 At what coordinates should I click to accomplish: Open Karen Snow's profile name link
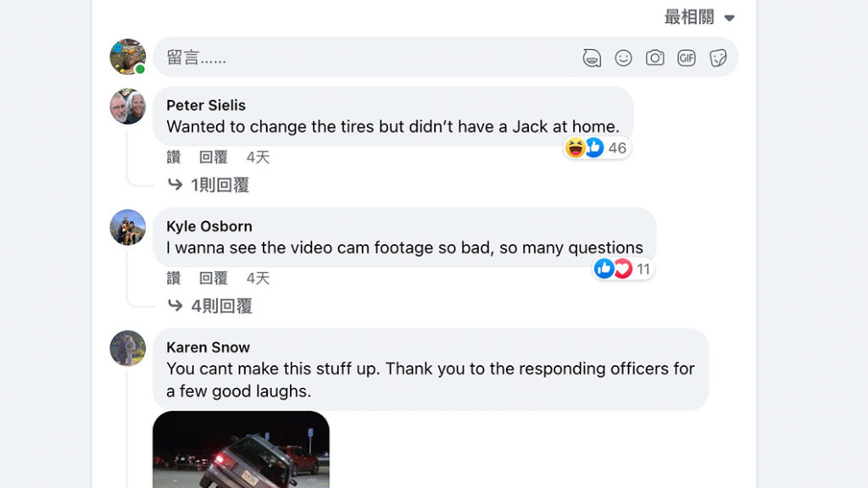click(x=209, y=347)
